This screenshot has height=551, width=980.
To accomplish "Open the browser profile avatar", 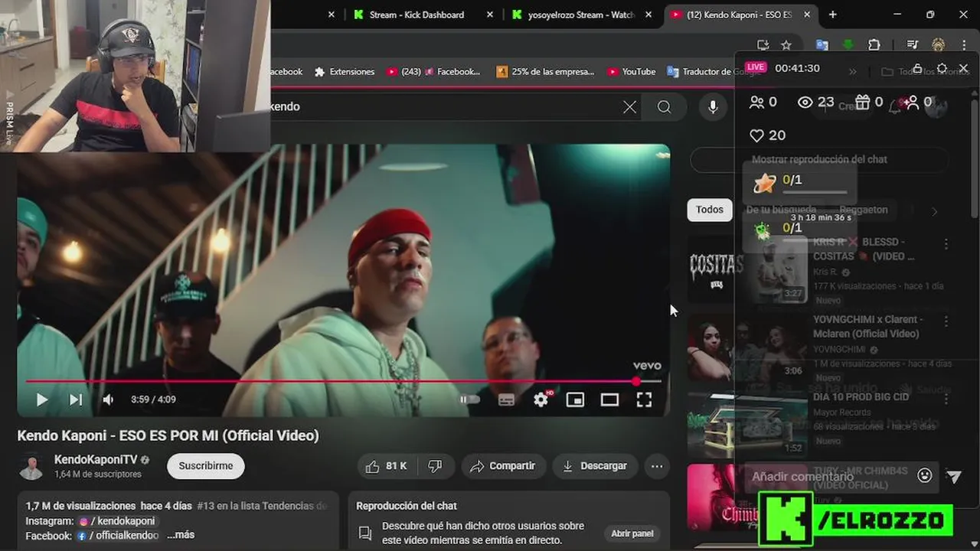I will pos(938,45).
